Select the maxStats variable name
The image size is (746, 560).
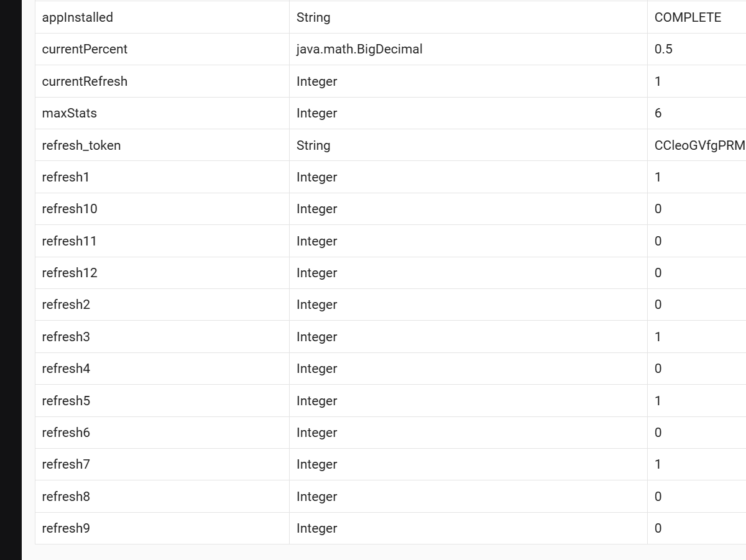tap(70, 113)
